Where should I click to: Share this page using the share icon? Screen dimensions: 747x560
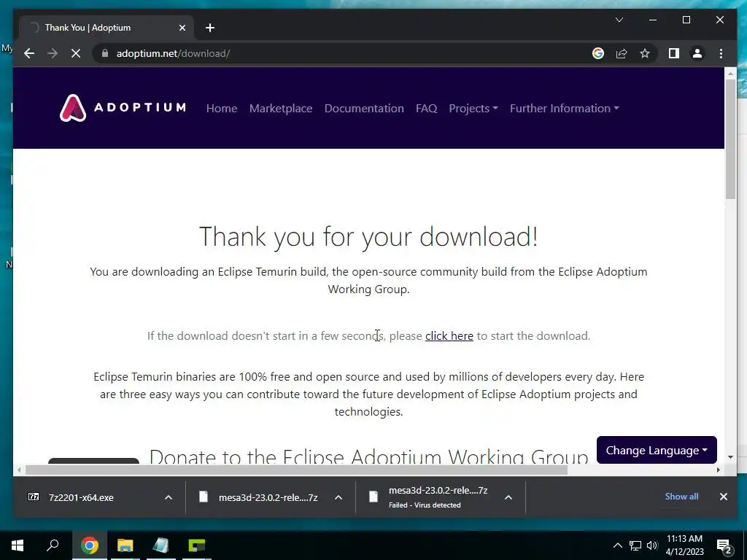[x=622, y=53]
